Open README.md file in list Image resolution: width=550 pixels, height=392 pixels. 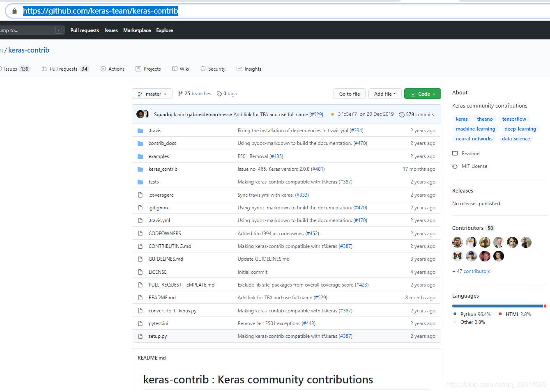coord(162,298)
